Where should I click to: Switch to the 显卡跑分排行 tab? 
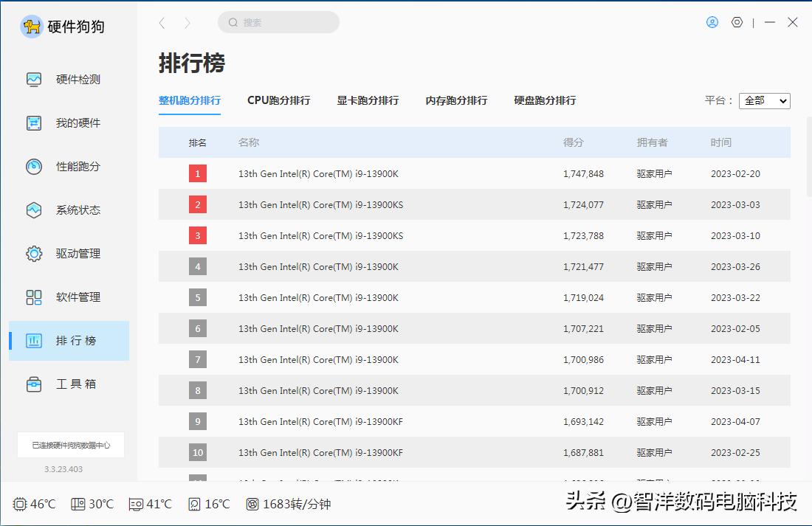(368, 100)
